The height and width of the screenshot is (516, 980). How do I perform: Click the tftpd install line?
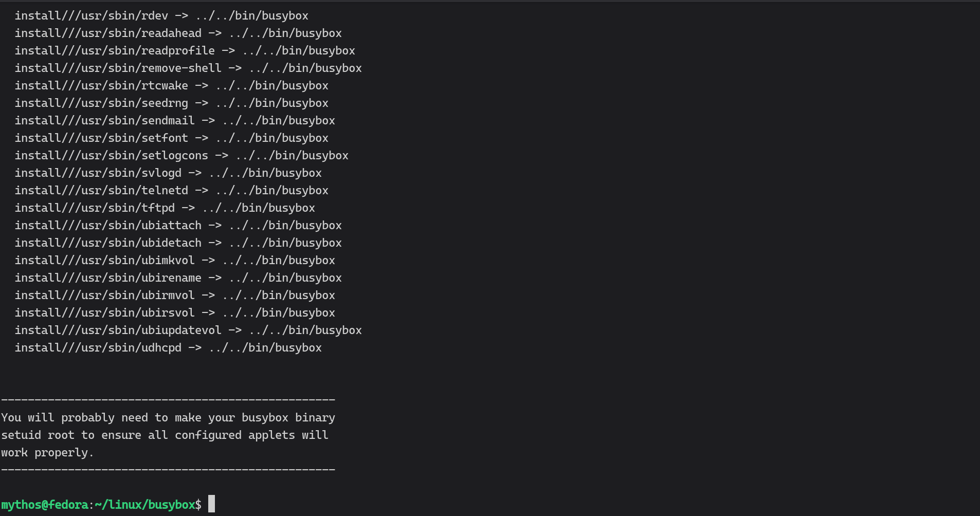165,208
